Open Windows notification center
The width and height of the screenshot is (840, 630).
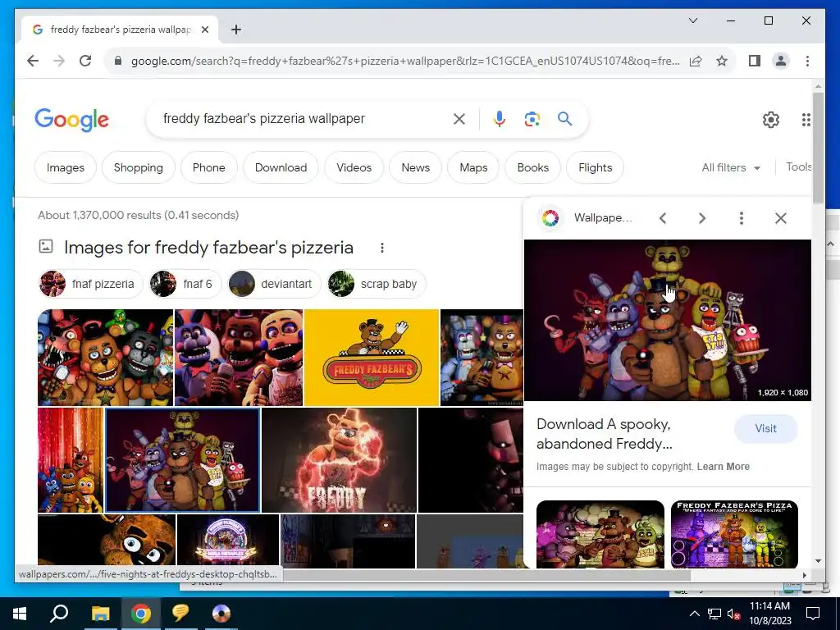pos(813,614)
